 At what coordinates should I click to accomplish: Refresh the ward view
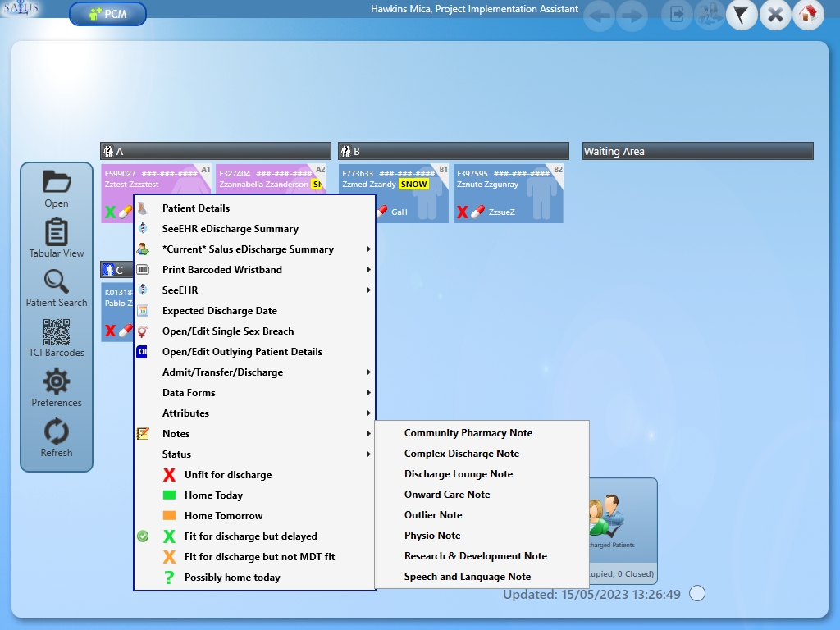[57, 438]
